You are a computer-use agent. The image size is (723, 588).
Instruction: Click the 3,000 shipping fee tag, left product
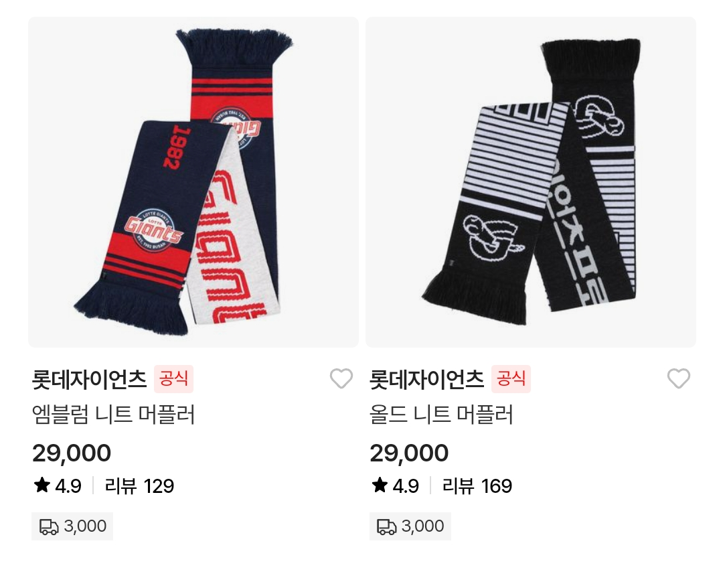tap(72, 526)
